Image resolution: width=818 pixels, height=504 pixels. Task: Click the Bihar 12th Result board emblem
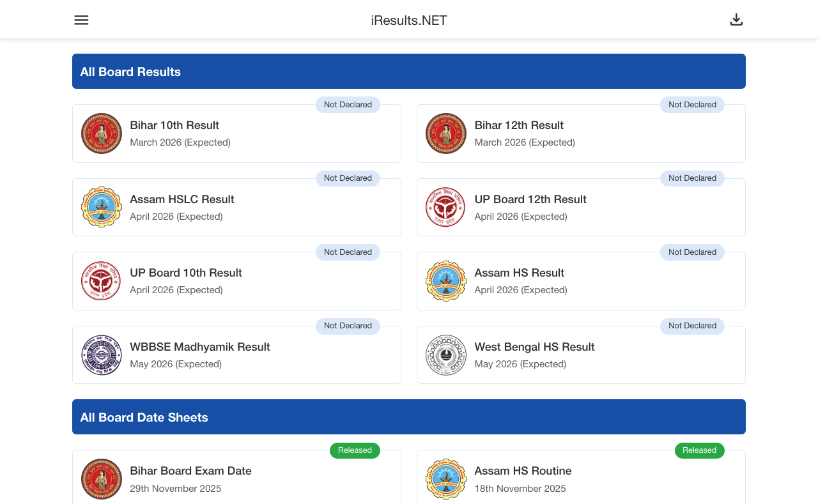[x=445, y=134]
